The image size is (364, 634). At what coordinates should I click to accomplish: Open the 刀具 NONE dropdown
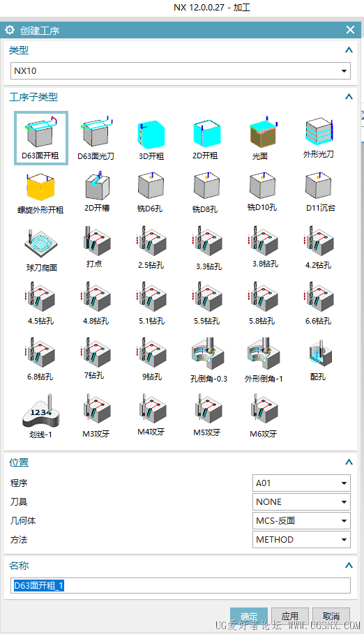pos(301,501)
